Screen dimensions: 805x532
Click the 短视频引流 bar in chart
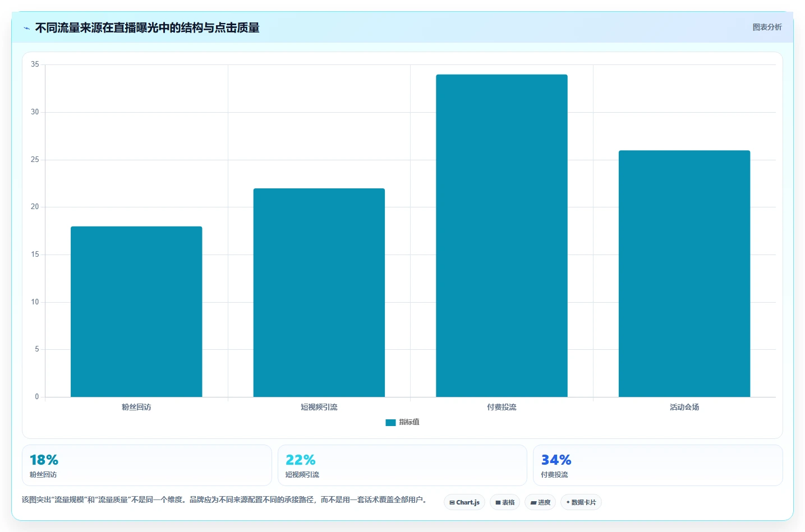tap(319, 293)
